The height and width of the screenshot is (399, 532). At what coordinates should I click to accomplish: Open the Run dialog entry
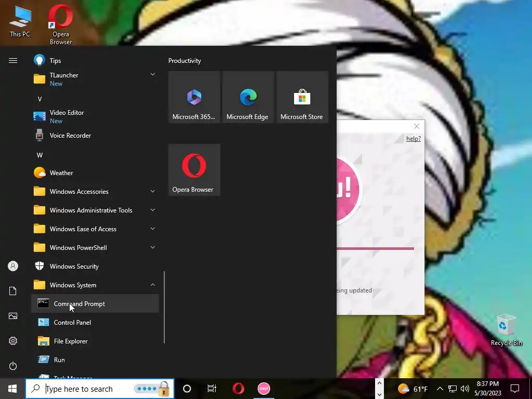point(95,360)
